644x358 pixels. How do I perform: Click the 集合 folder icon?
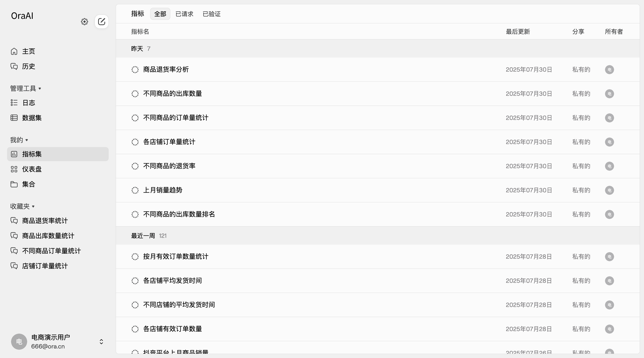[x=14, y=184]
